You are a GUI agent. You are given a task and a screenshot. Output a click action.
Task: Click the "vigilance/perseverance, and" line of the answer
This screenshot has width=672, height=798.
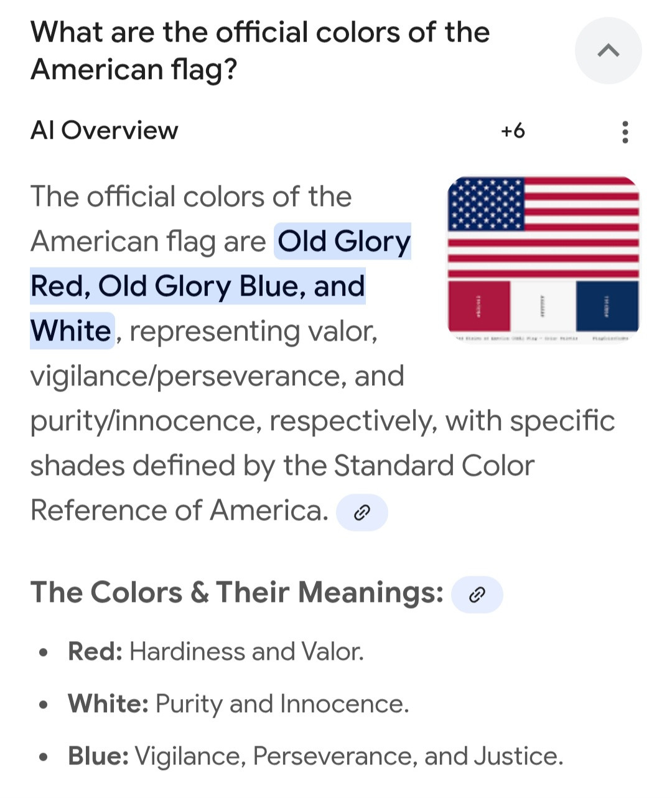click(217, 376)
